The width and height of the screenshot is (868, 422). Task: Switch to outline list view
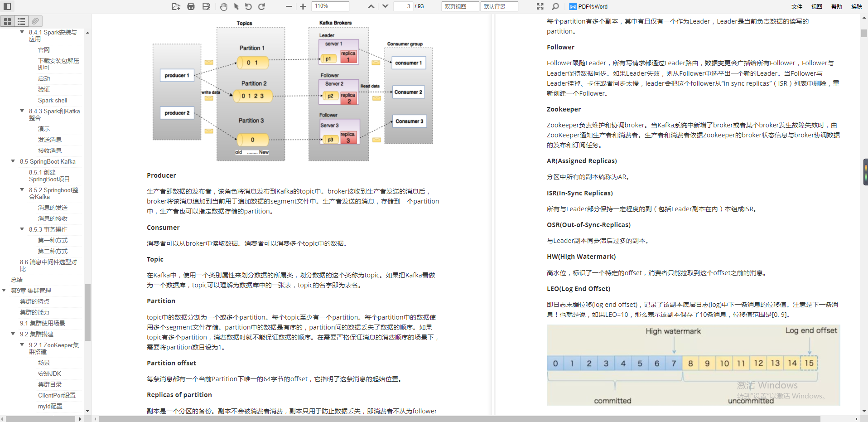[21, 21]
